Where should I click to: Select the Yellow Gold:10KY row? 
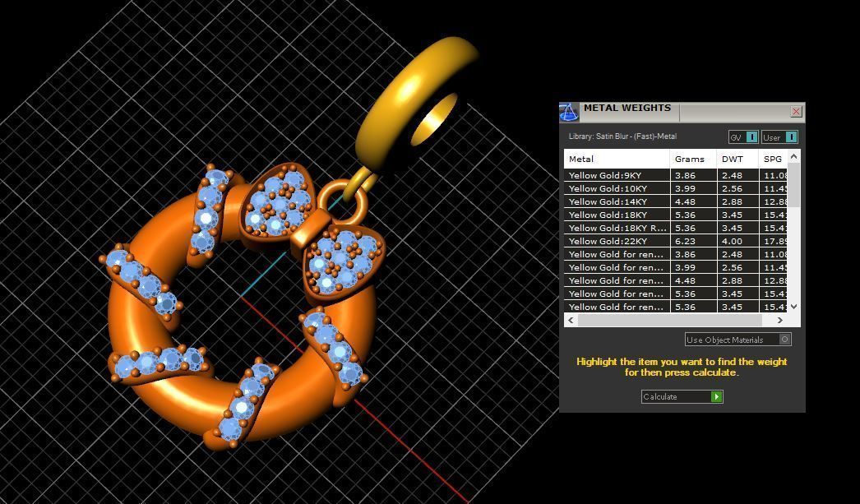[x=676, y=188]
